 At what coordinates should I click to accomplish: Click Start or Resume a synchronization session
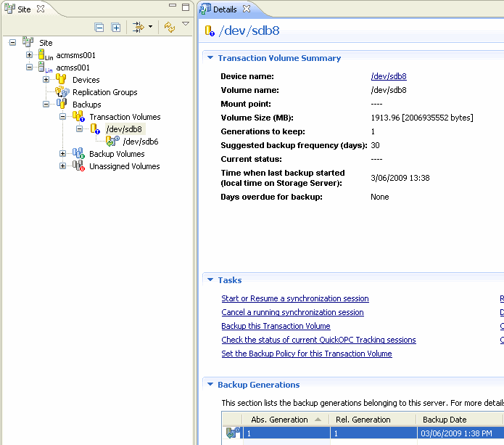(x=295, y=298)
